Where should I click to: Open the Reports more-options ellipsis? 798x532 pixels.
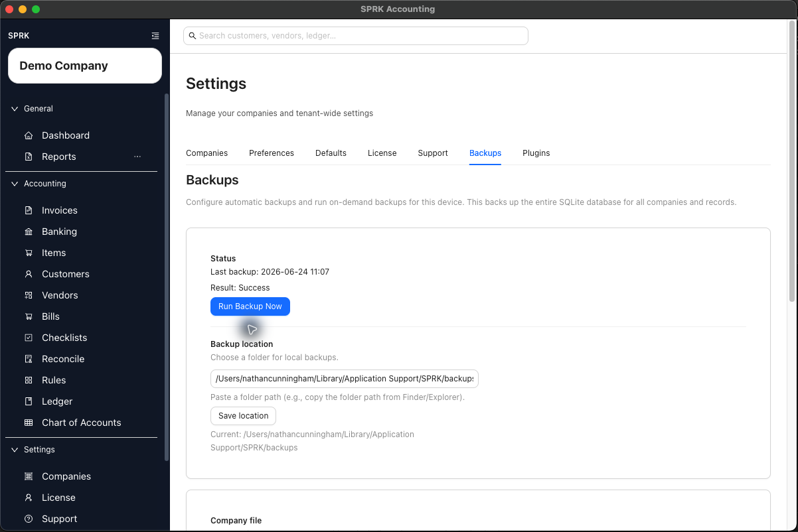coord(137,157)
